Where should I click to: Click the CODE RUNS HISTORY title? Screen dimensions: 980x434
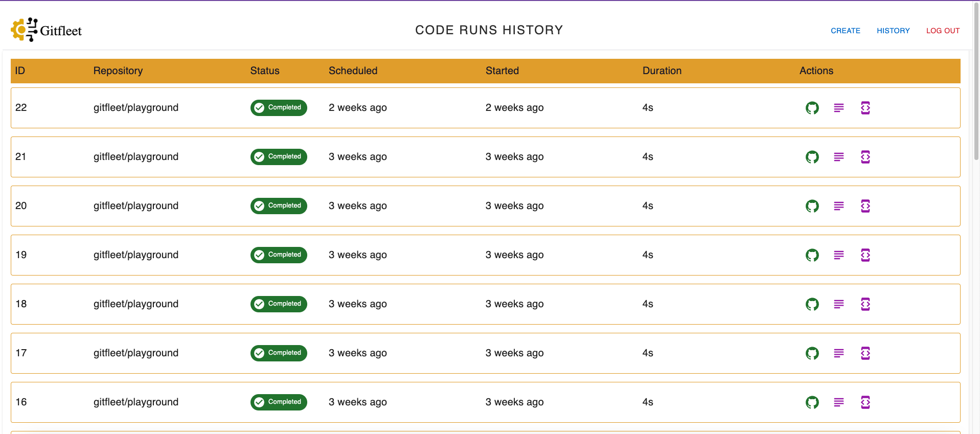(489, 30)
